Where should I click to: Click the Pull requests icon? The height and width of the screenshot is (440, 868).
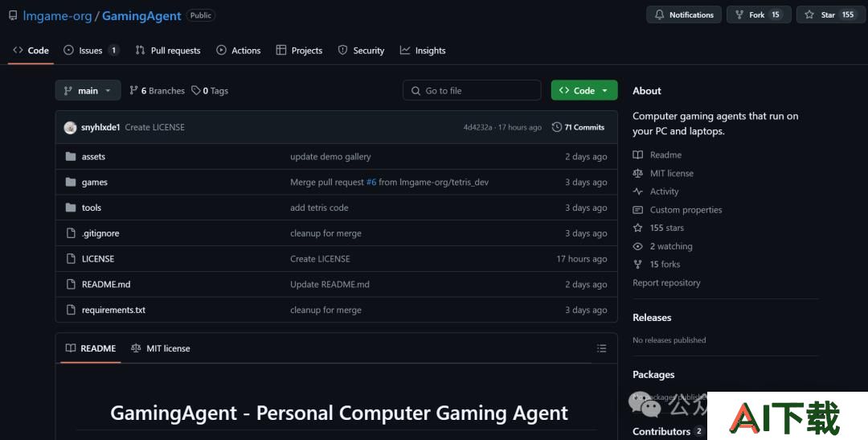click(x=140, y=50)
